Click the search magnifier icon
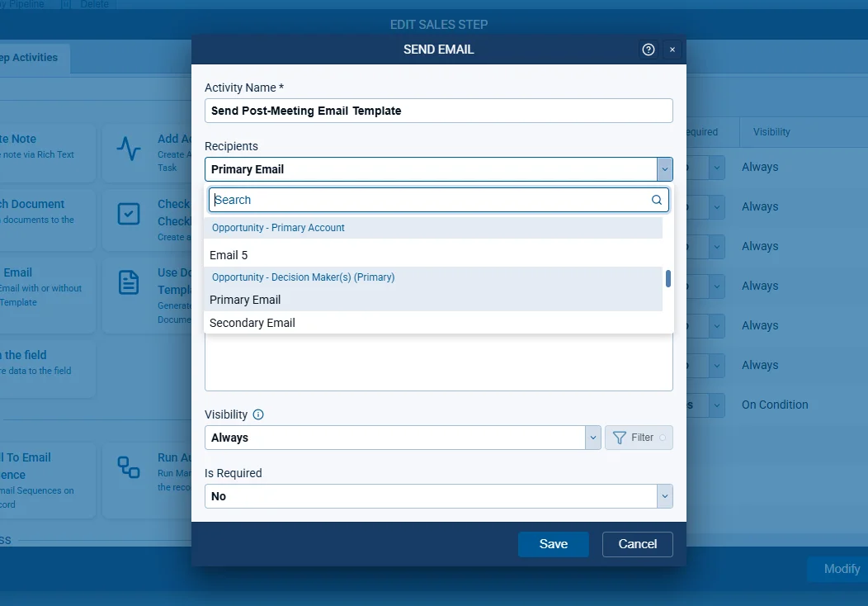Screen dimensions: 868x606 pyautogui.click(x=657, y=200)
